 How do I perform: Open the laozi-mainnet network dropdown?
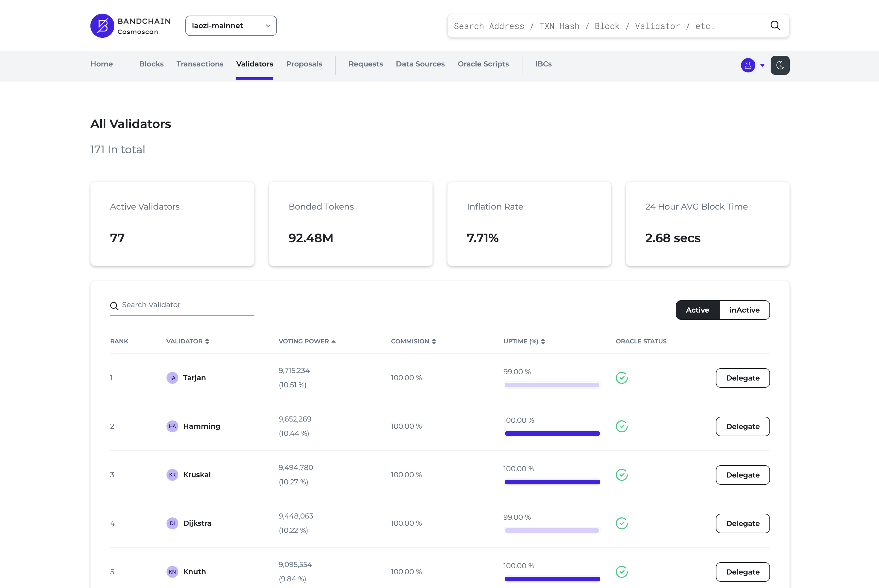coord(231,26)
